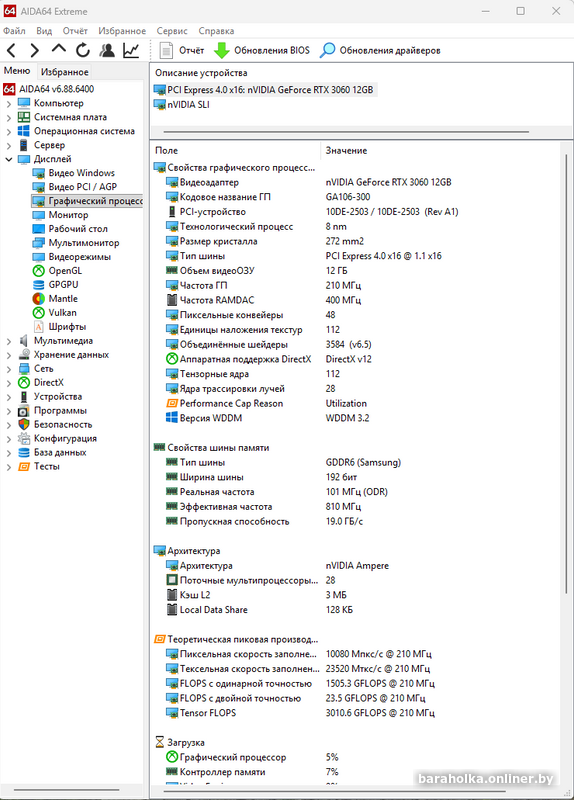Open the Сервис menu
Viewport: 574px width, 800px height.
click(x=172, y=31)
